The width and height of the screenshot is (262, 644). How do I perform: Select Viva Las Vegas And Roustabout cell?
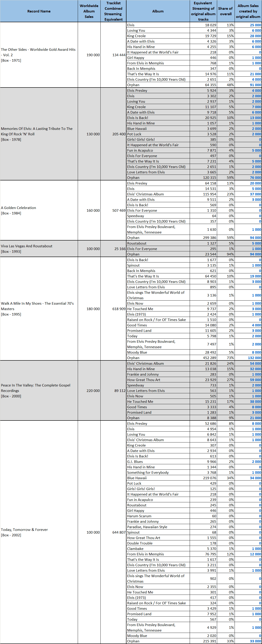point(39,249)
